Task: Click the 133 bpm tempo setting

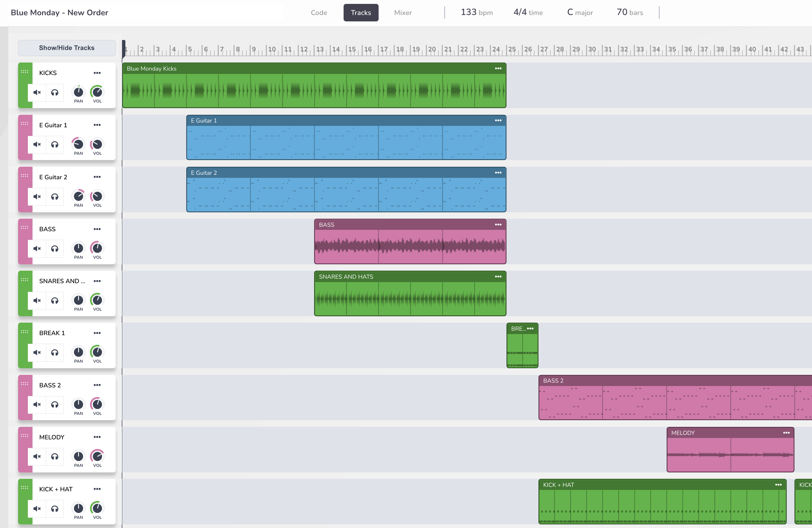Action: [x=477, y=13]
